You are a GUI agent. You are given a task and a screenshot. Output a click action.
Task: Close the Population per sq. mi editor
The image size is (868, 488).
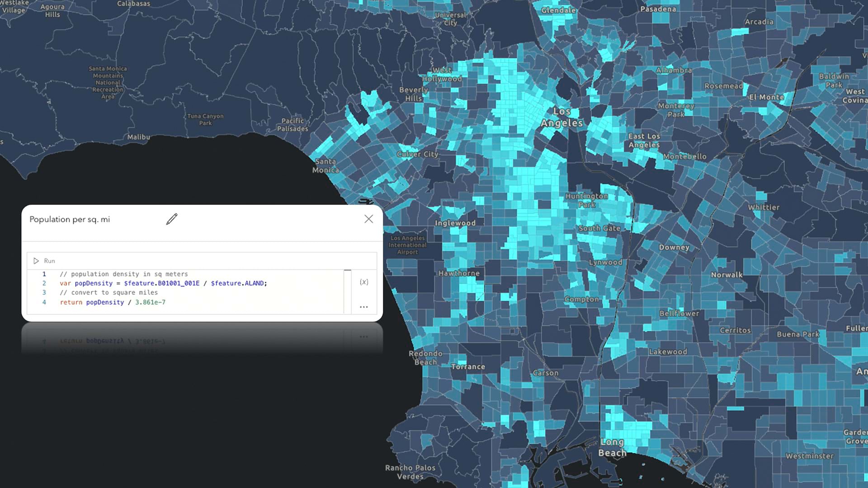(x=368, y=219)
